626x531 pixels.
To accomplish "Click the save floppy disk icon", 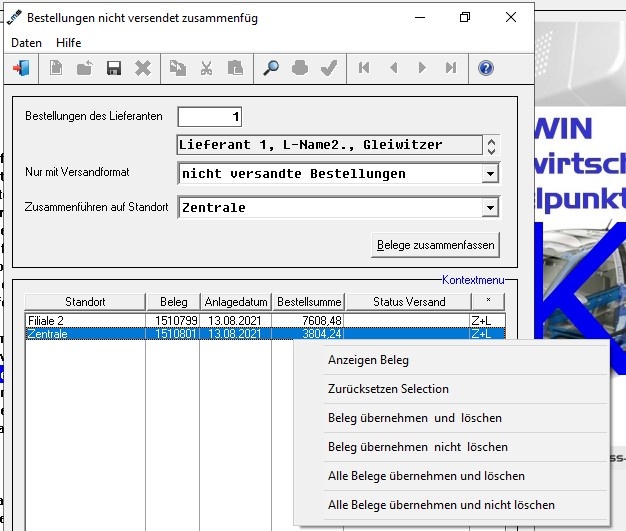I will point(114,68).
